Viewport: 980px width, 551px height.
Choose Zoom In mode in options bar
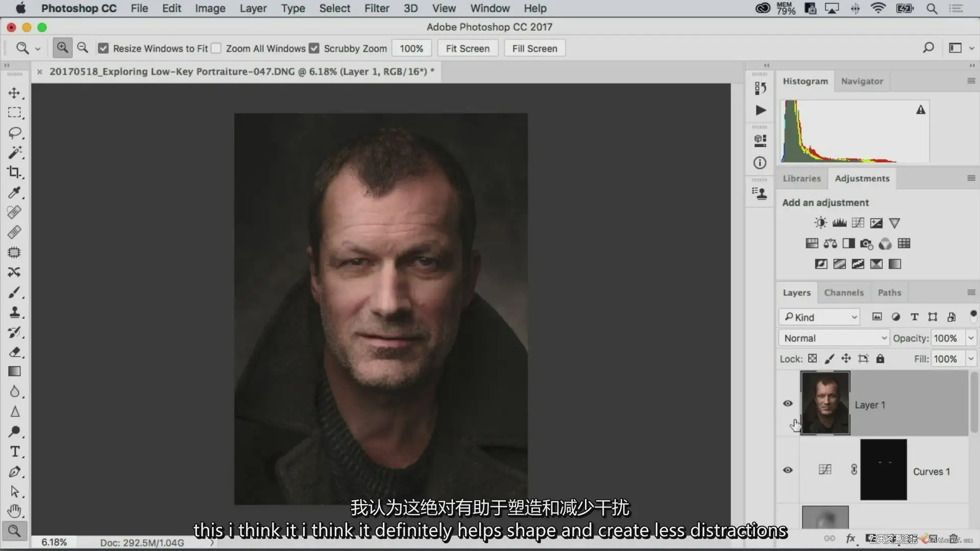click(62, 48)
